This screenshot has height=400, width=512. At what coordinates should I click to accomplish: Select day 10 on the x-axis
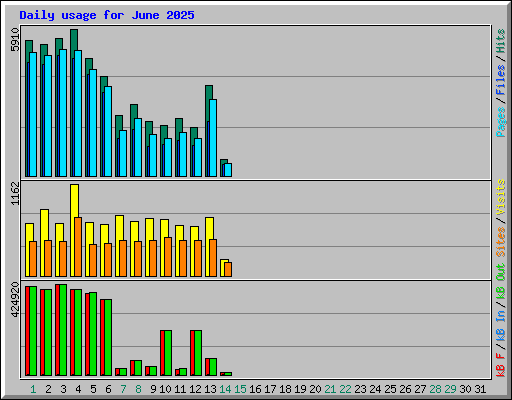click(x=165, y=389)
